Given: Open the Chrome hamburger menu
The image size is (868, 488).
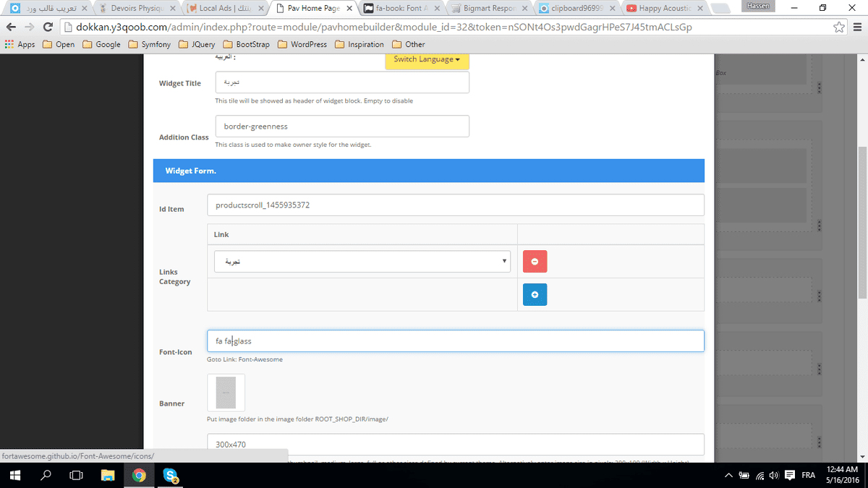Looking at the screenshot, I should [856, 27].
